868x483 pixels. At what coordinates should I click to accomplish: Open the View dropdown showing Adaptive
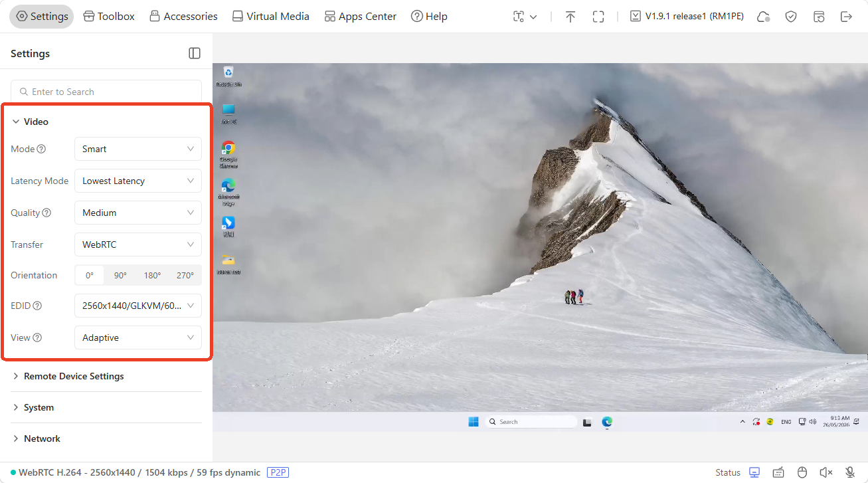(138, 338)
